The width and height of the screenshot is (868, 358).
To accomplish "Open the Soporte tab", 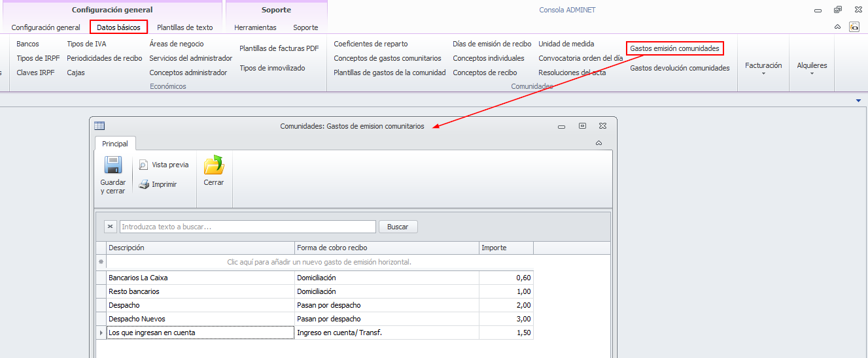I will tap(305, 27).
